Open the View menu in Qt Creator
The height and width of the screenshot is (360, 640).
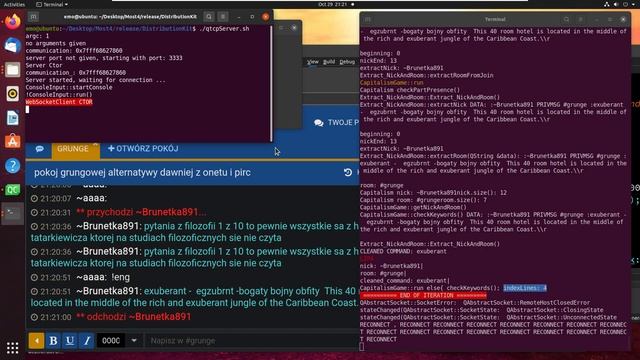point(313,62)
